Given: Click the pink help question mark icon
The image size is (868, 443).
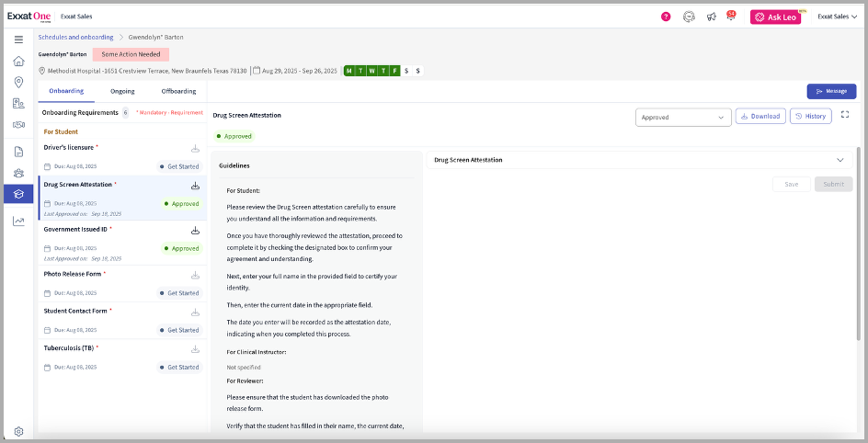Looking at the screenshot, I should (x=666, y=17).
